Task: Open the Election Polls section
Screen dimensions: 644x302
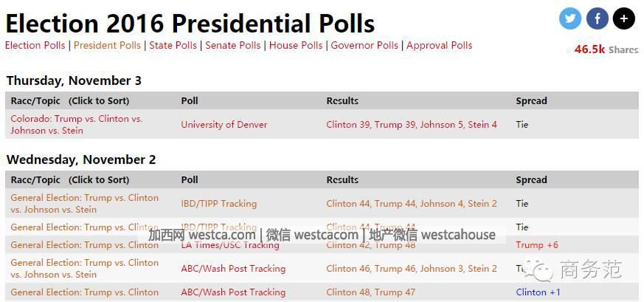Action: 35,46
